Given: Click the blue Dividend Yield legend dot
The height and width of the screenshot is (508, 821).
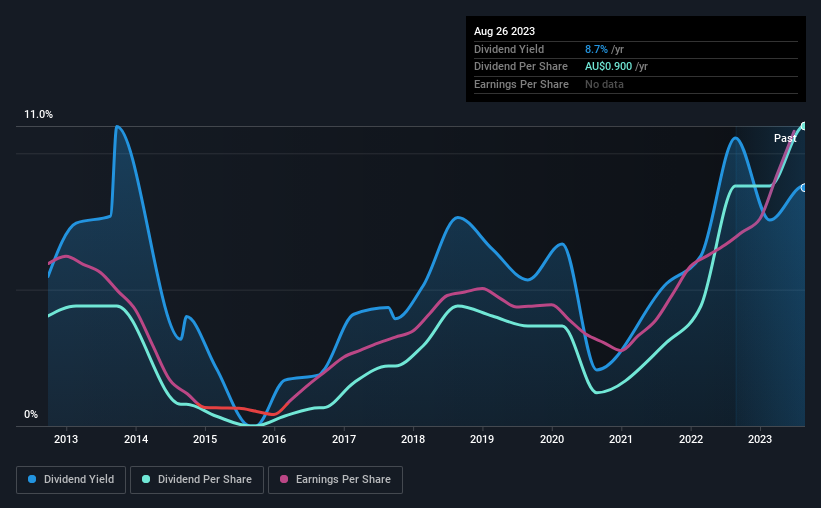Looking at the screenshot, I should (32, 479).
